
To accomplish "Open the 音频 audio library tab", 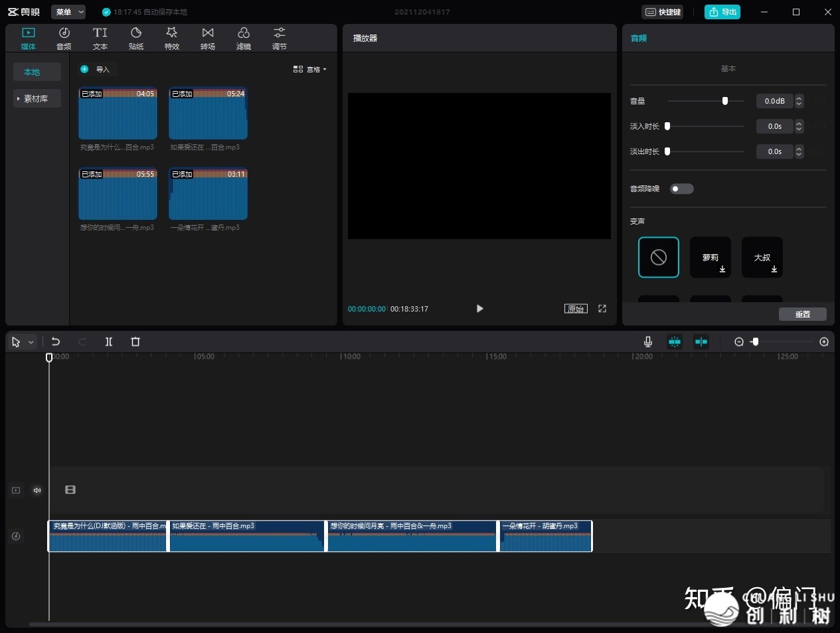I will point(64,39).
